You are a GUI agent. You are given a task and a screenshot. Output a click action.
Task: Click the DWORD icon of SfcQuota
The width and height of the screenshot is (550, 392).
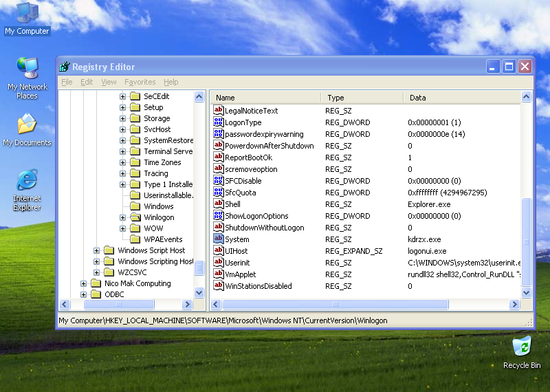point(218,193)
